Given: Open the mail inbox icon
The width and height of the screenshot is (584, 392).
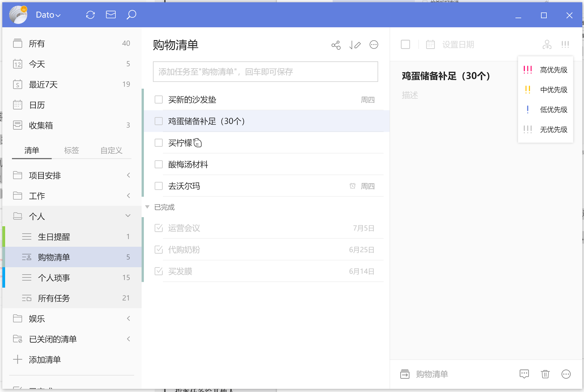Looking at the screenshot, I should pos(111,15).
